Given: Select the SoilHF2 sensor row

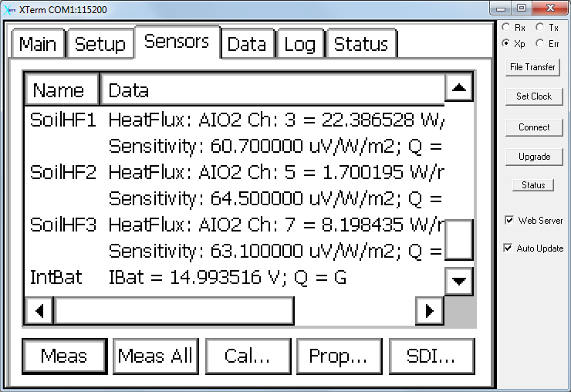Looking at the screenshot, I should [x=234, y=185].
